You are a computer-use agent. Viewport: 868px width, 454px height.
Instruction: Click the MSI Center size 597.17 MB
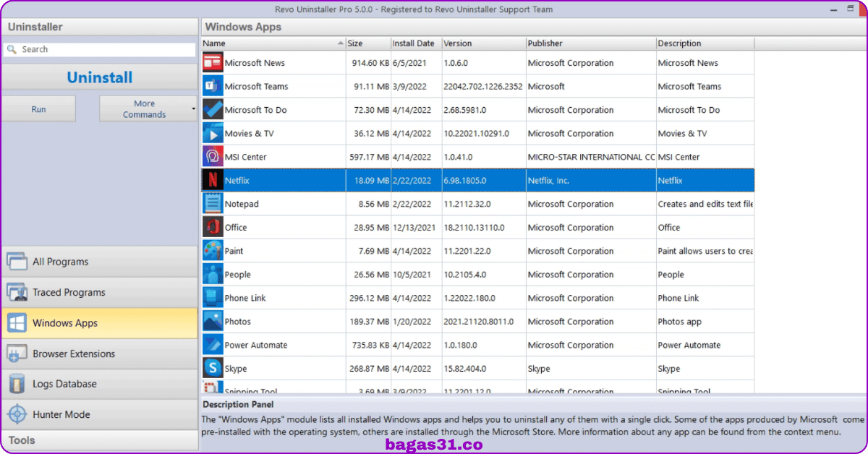[370, 157]
